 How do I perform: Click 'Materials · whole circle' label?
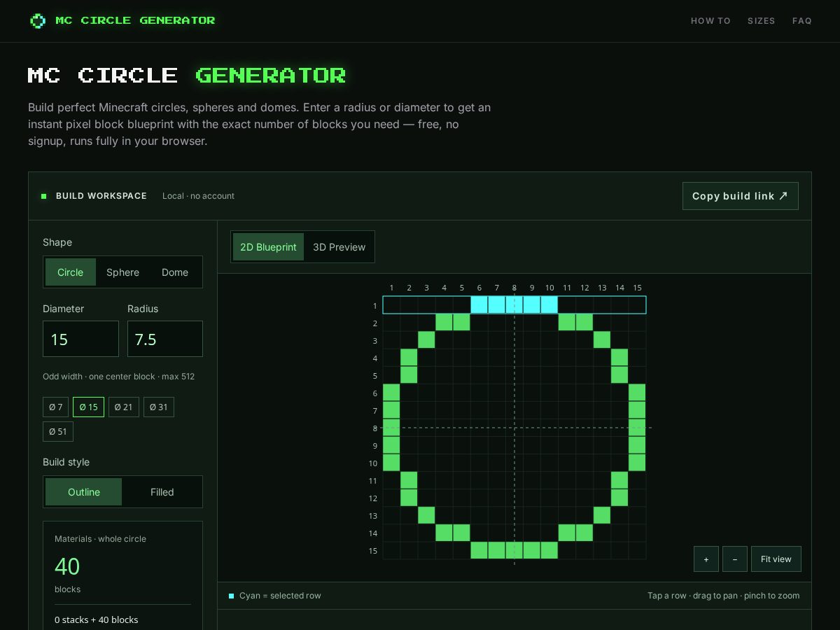point(100,539)
